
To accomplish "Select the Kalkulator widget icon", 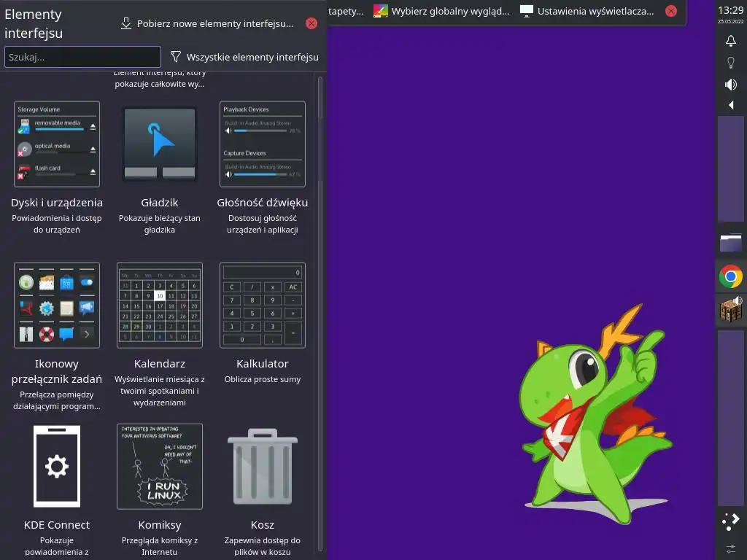I will pyautogui.click(x=263, y=306).
